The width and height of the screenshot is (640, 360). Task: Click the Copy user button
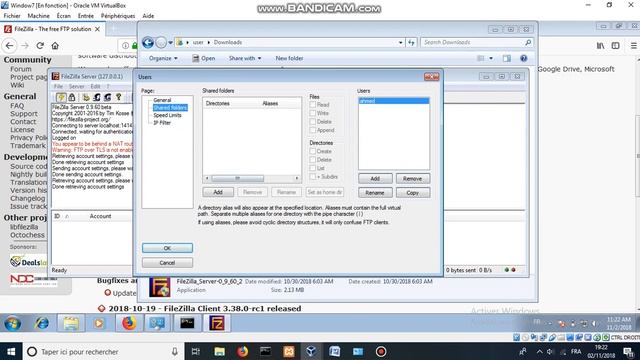pyautogui.click(x=413, y=193)
